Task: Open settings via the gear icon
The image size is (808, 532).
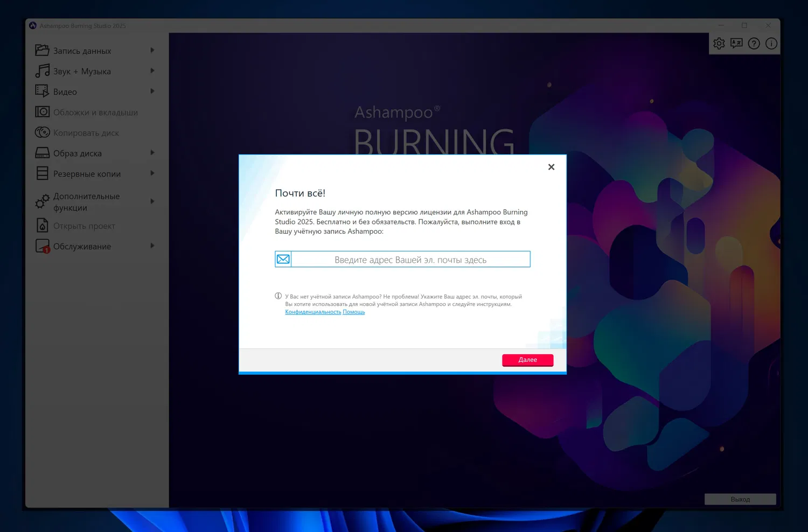Action: coord(719,44)
